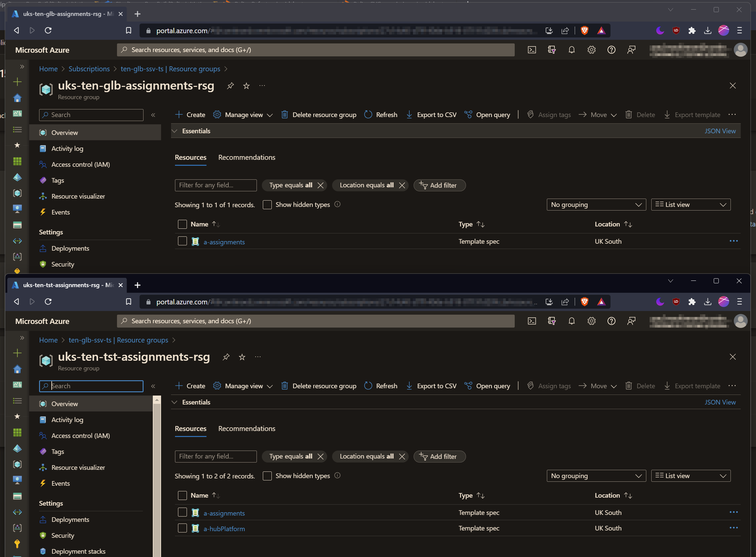The width and height of the screenshot is (756, 557).
Task: Click Brave Rewards triangle icon in bottom browser window
Action: (x=601, y=301)
